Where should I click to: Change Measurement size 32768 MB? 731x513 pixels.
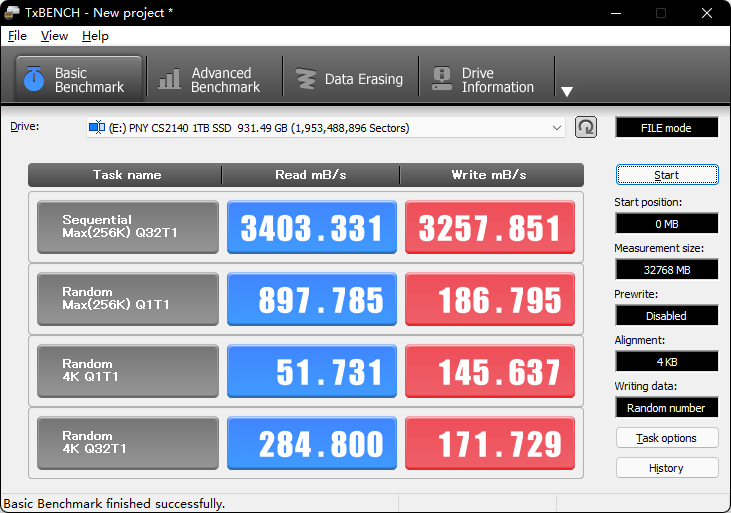click(667, 270)
